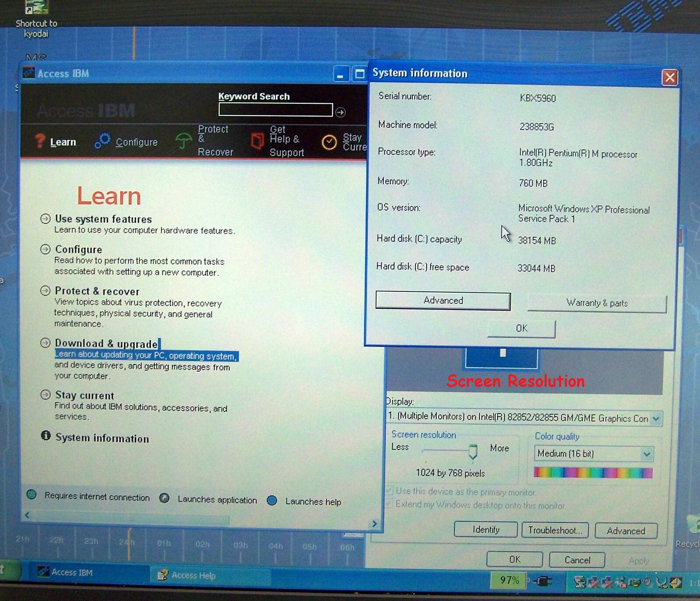
Task: Click the serial number value KBX5960
Action: 538,98
